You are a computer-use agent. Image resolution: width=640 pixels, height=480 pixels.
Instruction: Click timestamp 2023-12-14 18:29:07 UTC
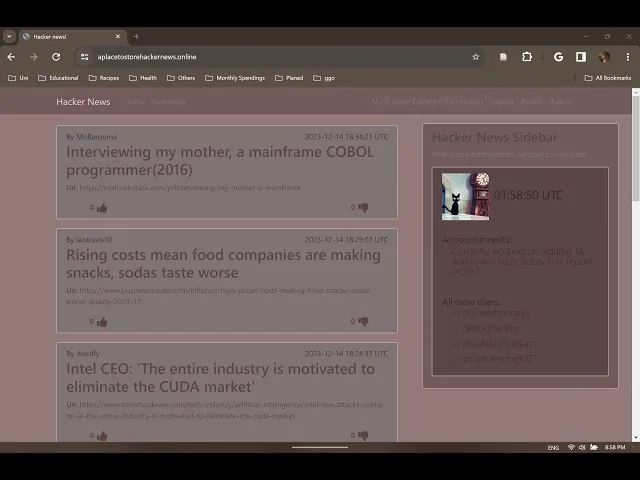(346, 240)
